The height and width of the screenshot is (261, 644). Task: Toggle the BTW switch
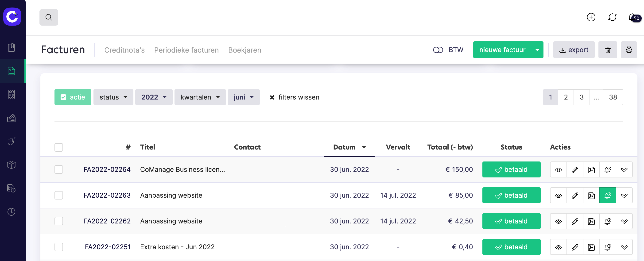438,50
